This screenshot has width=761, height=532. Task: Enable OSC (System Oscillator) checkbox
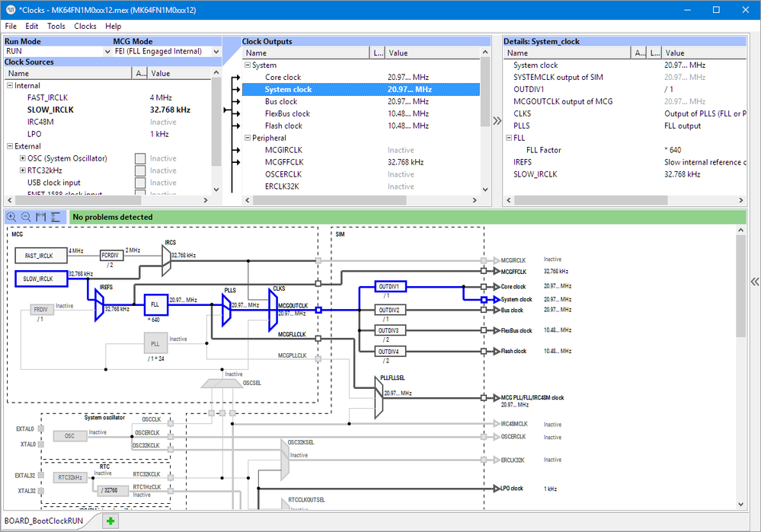point(140,158)
